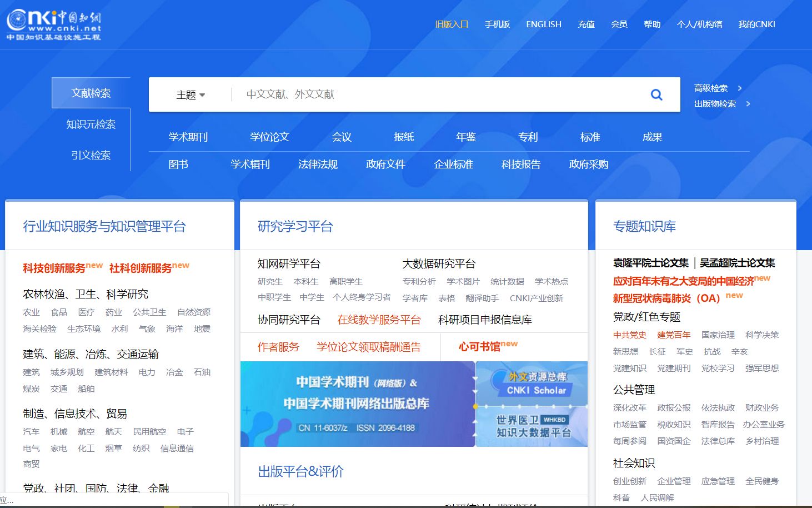The width and height of the screenshot is (812, 508).
Task: Open the 充值 menu item
Action: click(x=586, y=24)
